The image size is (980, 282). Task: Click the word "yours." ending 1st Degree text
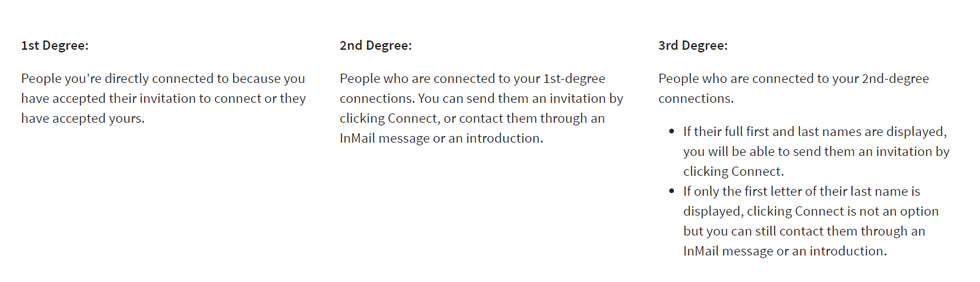pos(126,119)
